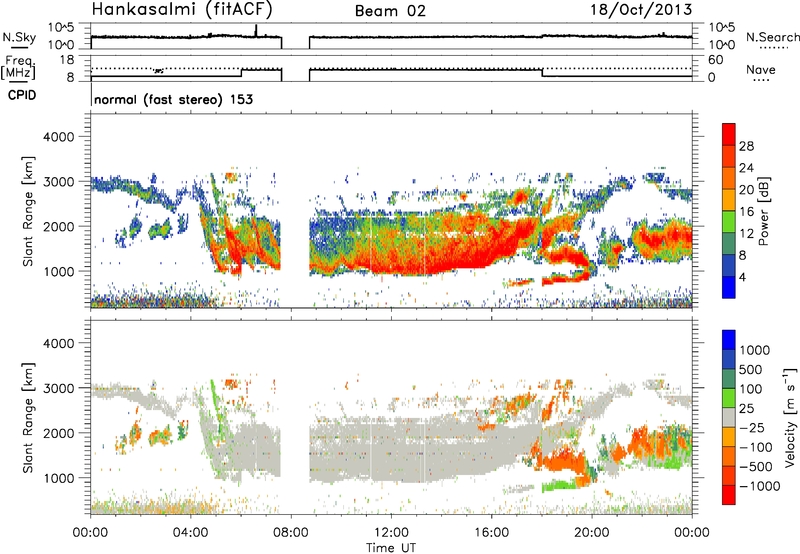Image resolution: width=800 pixels, height=554 pixels.
Task: Click the Power [dB] colorbar title
Action: tap(764, 211)
